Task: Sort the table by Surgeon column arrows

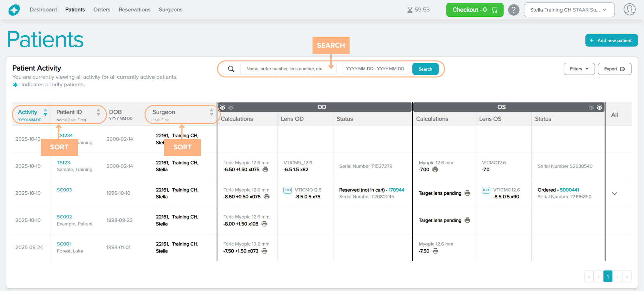Action: 211,112
